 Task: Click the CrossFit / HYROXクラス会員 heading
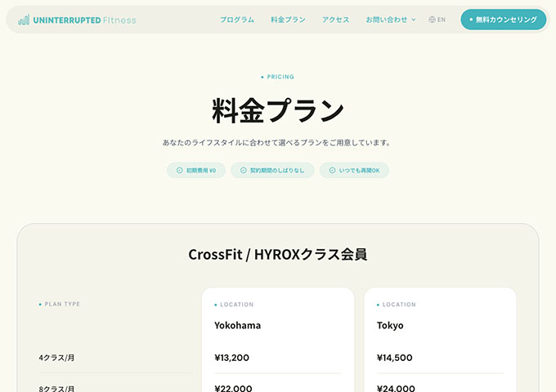278,255
